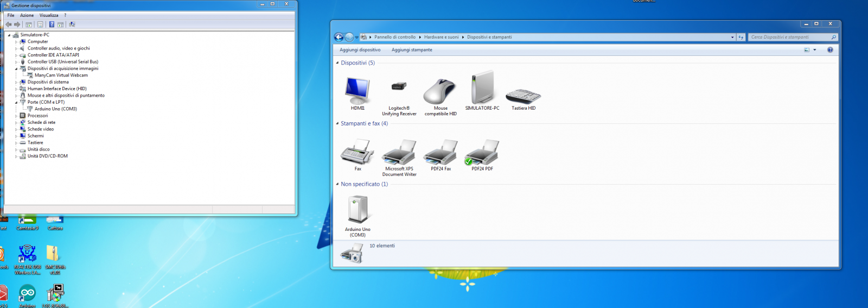Viewport: 868px width, 308px height.
Task: Click Aggiungi stampante
Action: [412, 50]
